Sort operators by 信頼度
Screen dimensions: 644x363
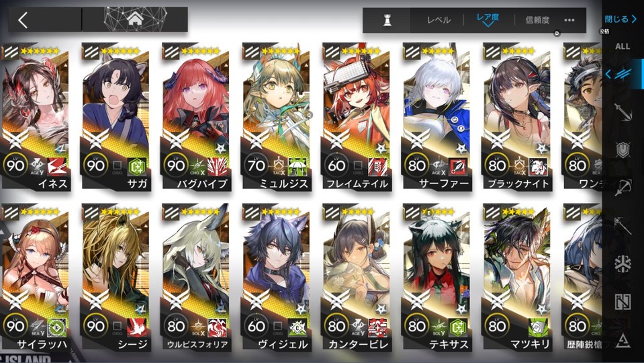[537, 19]
